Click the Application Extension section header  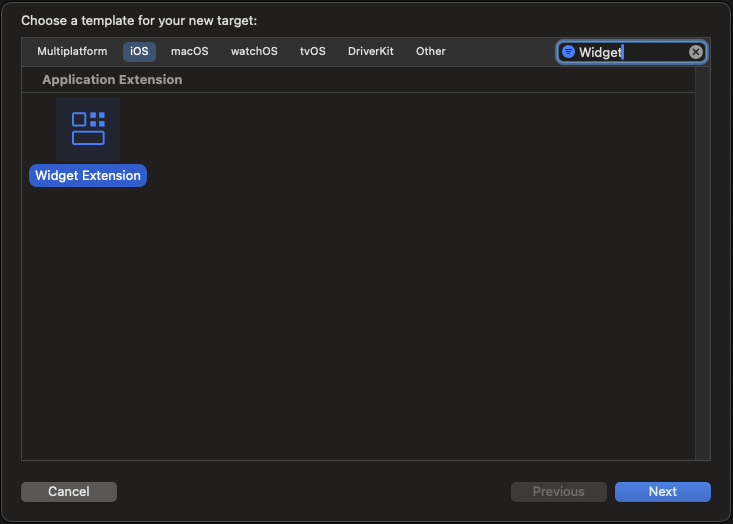click(x=112, y=80)
